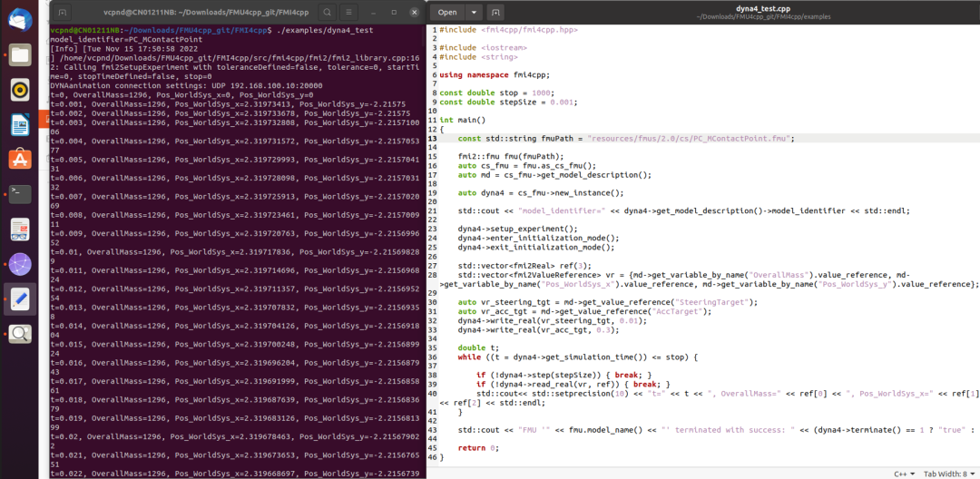Click the Open button in editor
The height and width of the screenshot is (479, 980).
coord(446,12)
